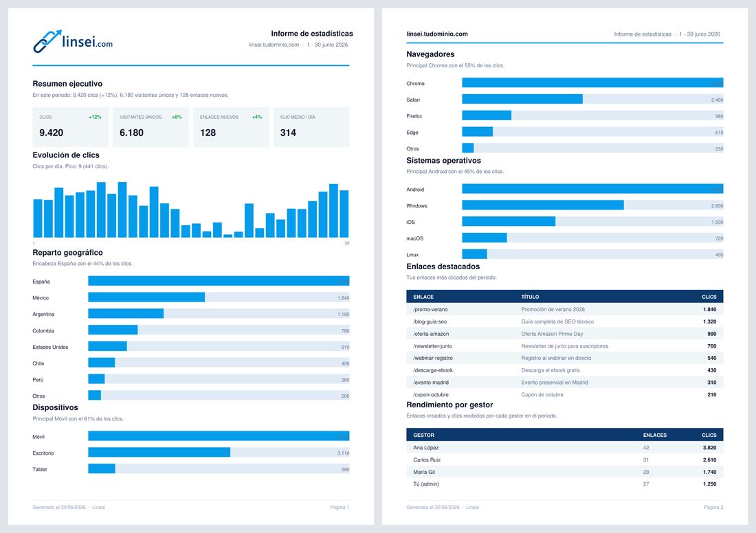
Task: Click the Visitantes únicos card showing 6.180
Action: click(151, 127)
